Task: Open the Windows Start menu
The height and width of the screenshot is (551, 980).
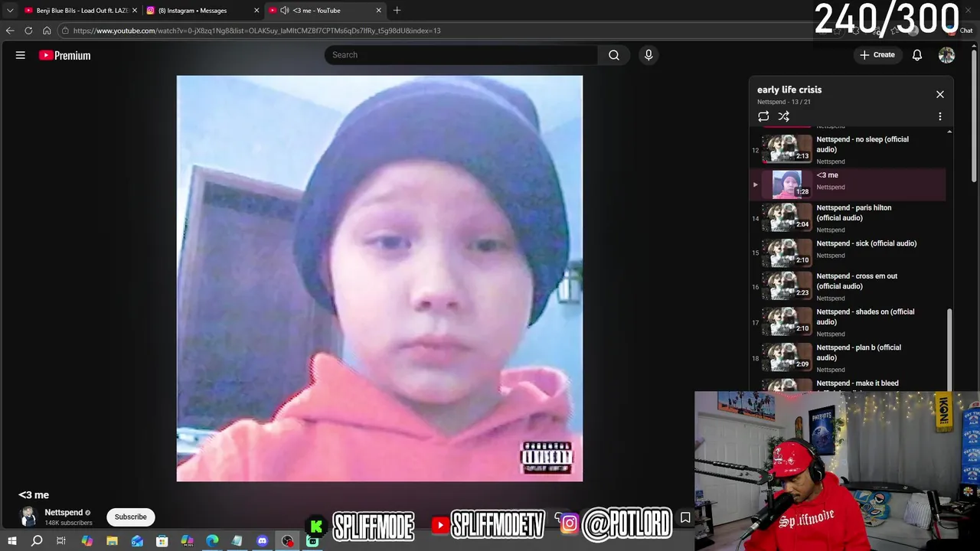Action: pos(12,541)
